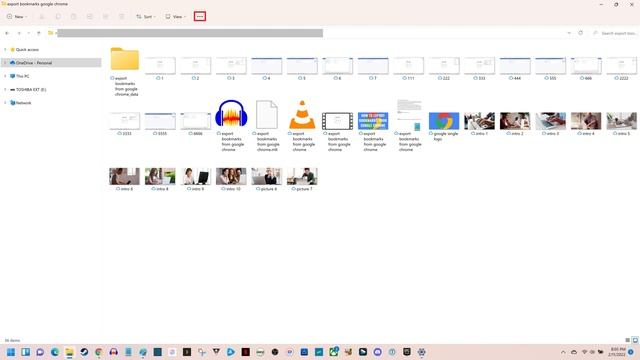Refresh the folder view
The width and height of the screenshot is (640, 360).
pyautogui.click(x=580, y=33)
